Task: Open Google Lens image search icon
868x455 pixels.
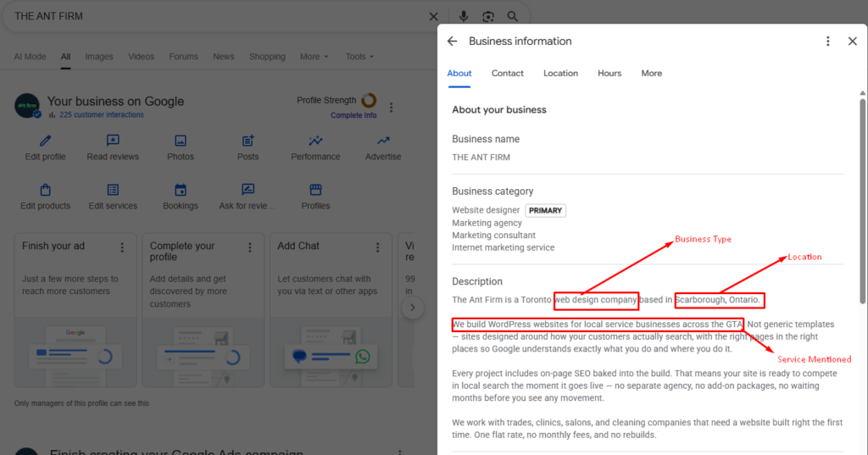Action: click(x=487, y=17)
